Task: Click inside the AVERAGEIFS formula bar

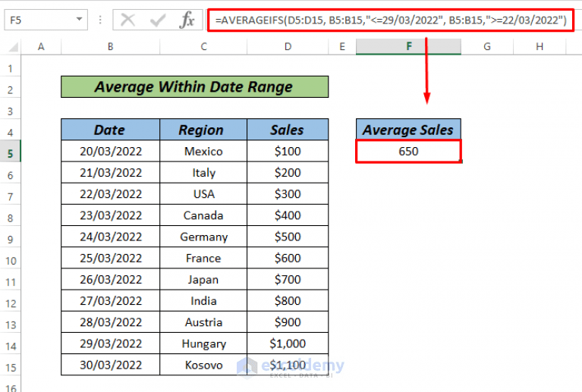Action: [x=391, y=20]
